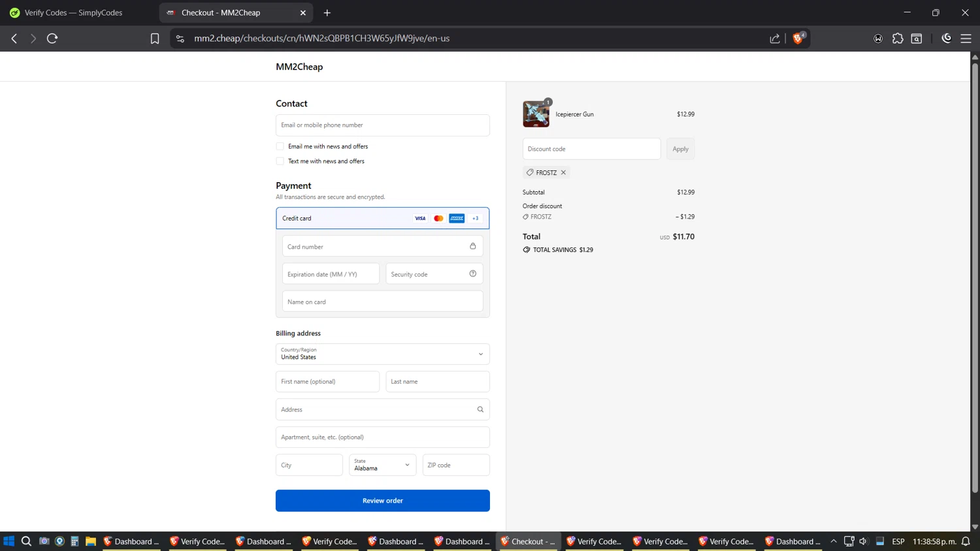Open the notifications center bell
Image resolution: width=980 pixels, height=551 pixels.
(x=966, y=541)
